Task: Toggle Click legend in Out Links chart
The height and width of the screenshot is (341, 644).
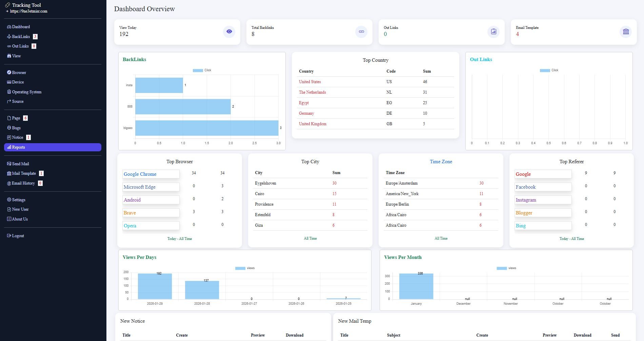Action: pos(549,70)
